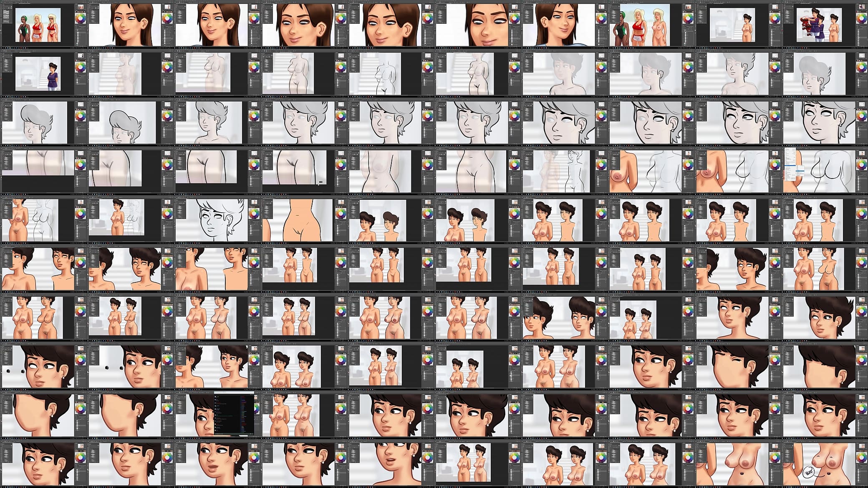Select the brown-haired face close-up second frame
This screenshot has height=488, width=868.
pos(130,25)
